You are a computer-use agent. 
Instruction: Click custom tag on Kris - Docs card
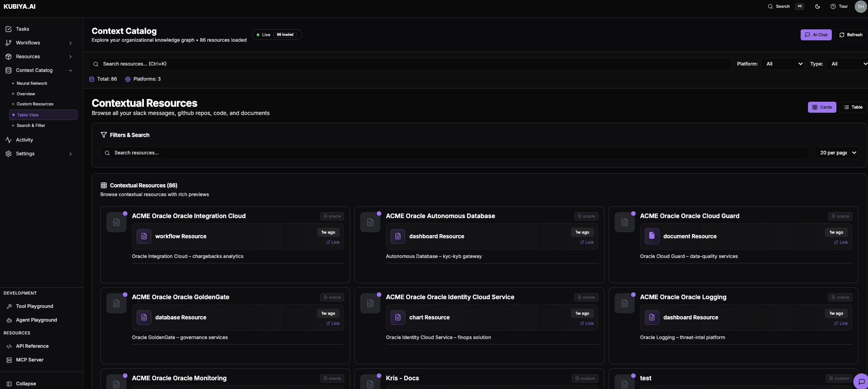[x=585, y=378]
